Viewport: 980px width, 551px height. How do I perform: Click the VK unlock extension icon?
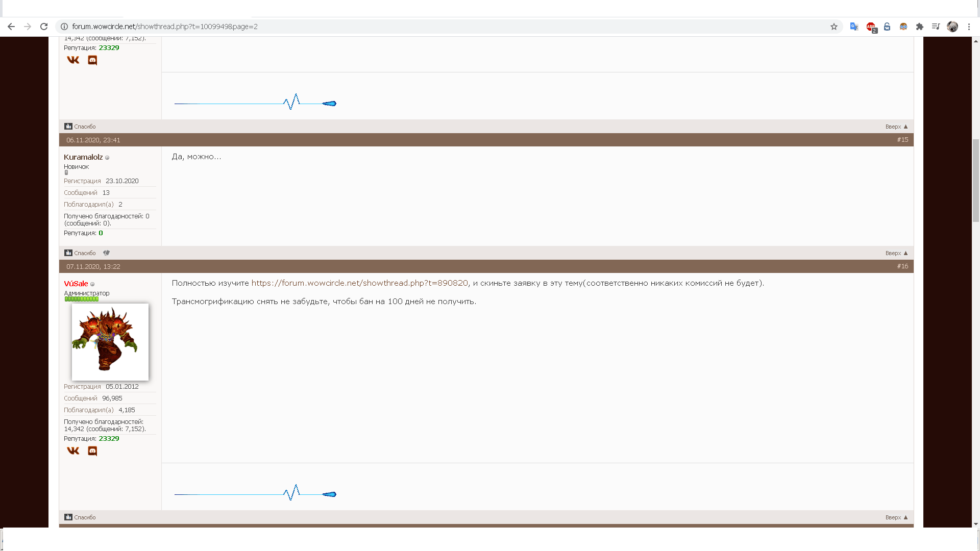[887, 27]
